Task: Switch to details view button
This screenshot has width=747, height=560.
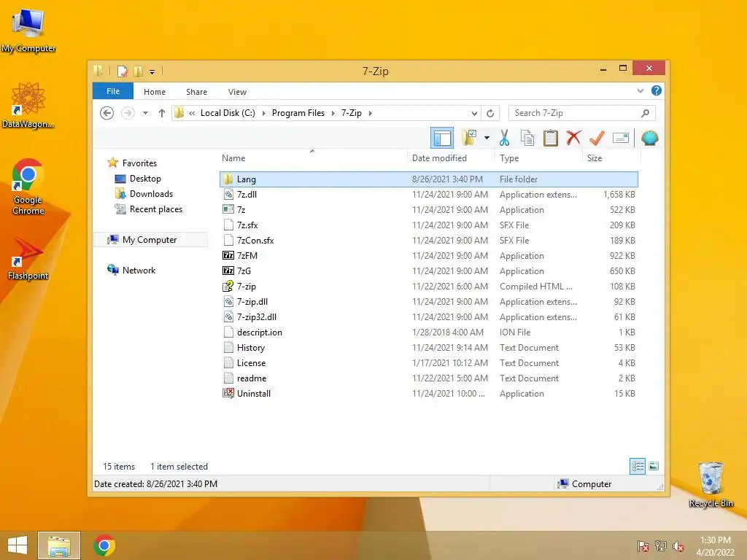Action: click(x=638, y=466)
